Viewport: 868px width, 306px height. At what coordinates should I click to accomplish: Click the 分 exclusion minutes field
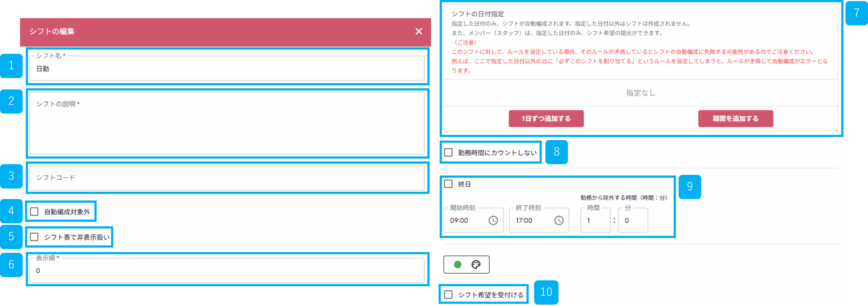632,221
